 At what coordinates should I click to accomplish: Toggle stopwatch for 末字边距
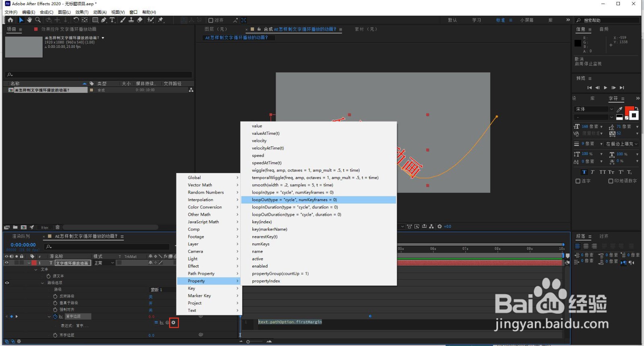tap(55, 335)
